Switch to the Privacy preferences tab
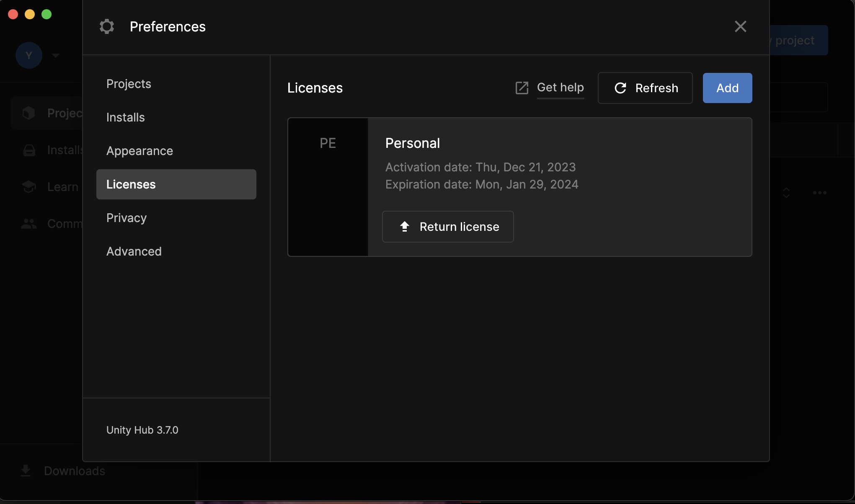Viewport: 855px width, 504px height. 127,218
